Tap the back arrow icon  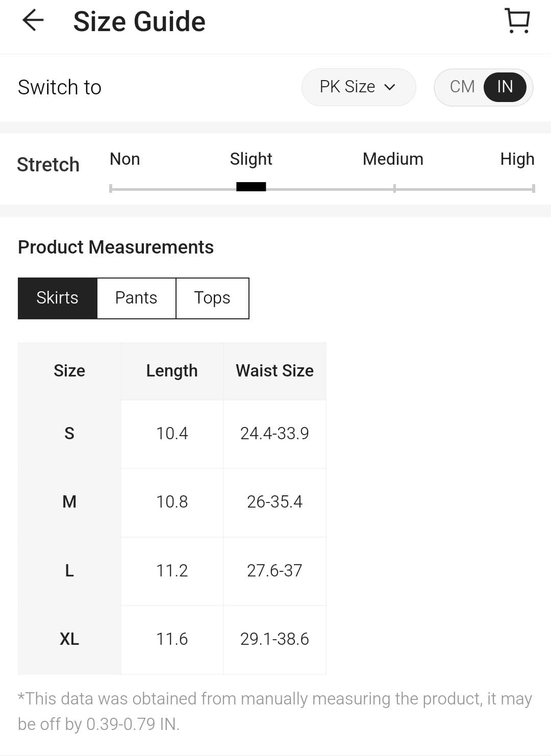(33, 21)
